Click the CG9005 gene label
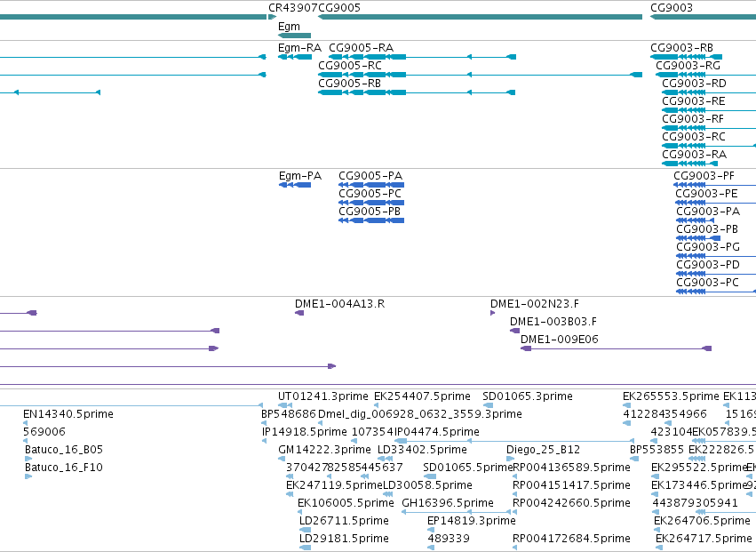 coord(339,8)
